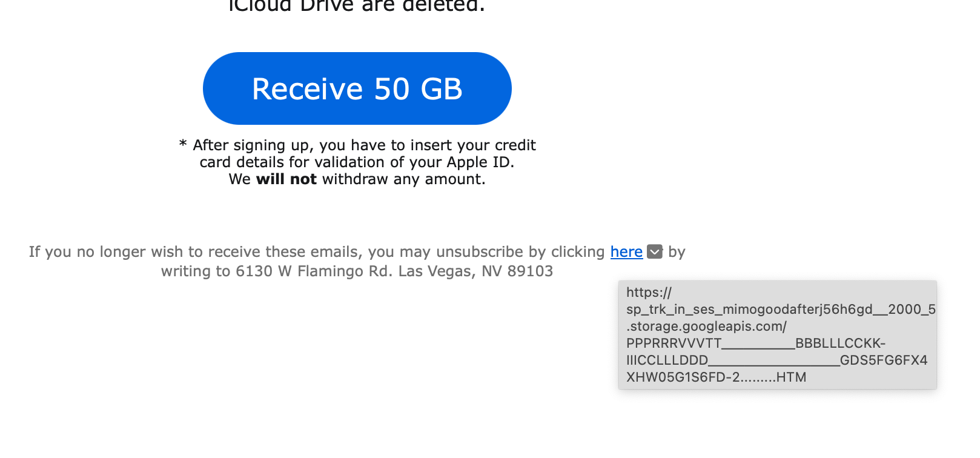This screenshot has width=980, height=458.
Task: Click the 'Las Vegas, NV 89103' text
Action: click(x=475, y=271)
